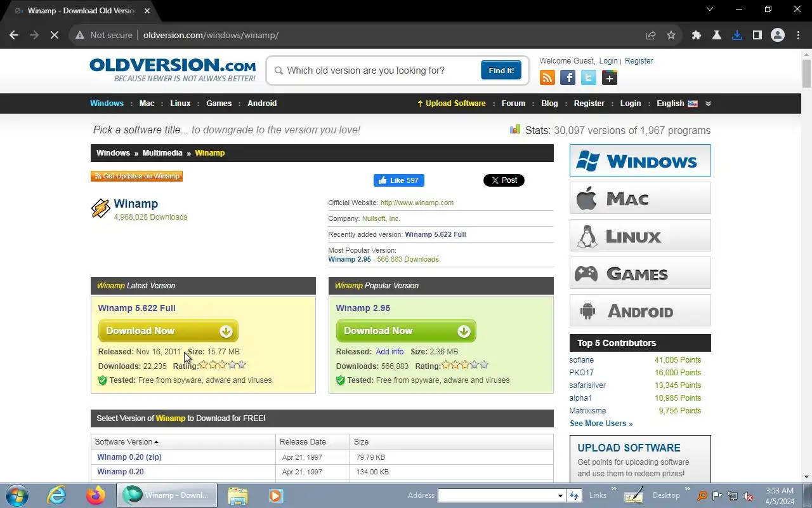
Task: Click the Find It! button
Action: [x=501, y=70]
